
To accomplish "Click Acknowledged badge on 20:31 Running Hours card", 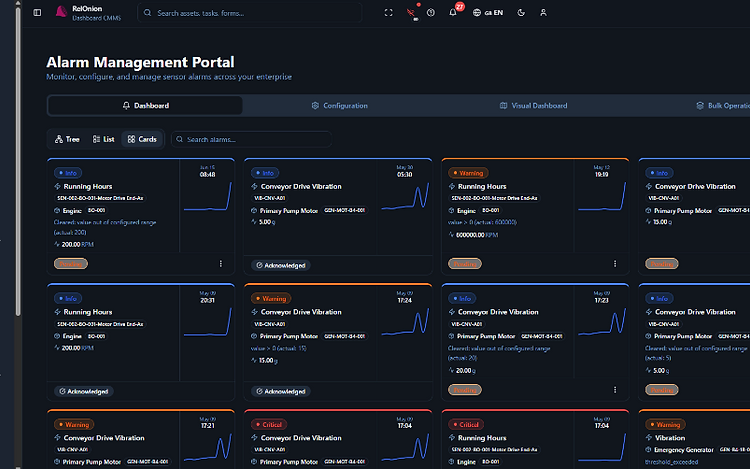I will click(84, 391).
